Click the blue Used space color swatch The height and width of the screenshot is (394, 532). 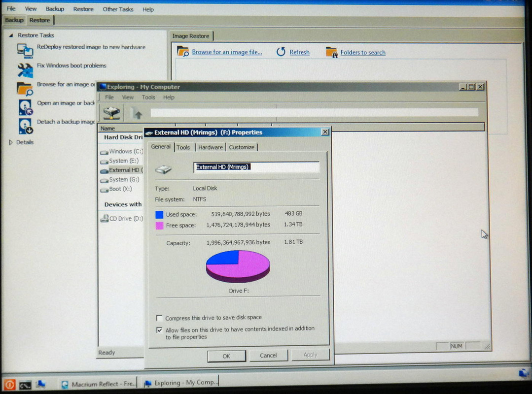[x=159, y=214]
